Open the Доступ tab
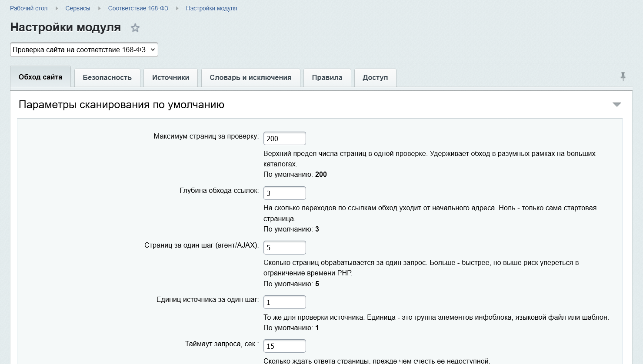 click(375, 78)
